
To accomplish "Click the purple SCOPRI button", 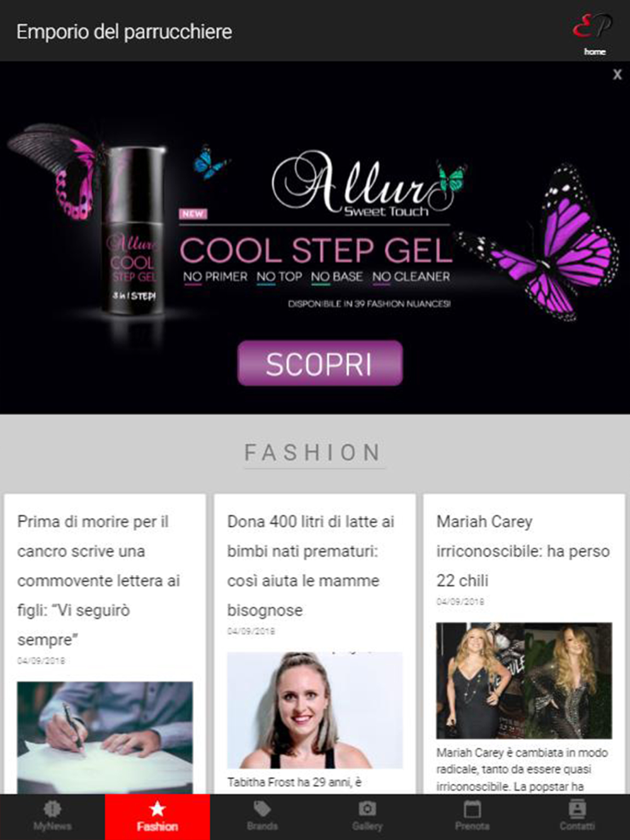I will tap(319, 363).
